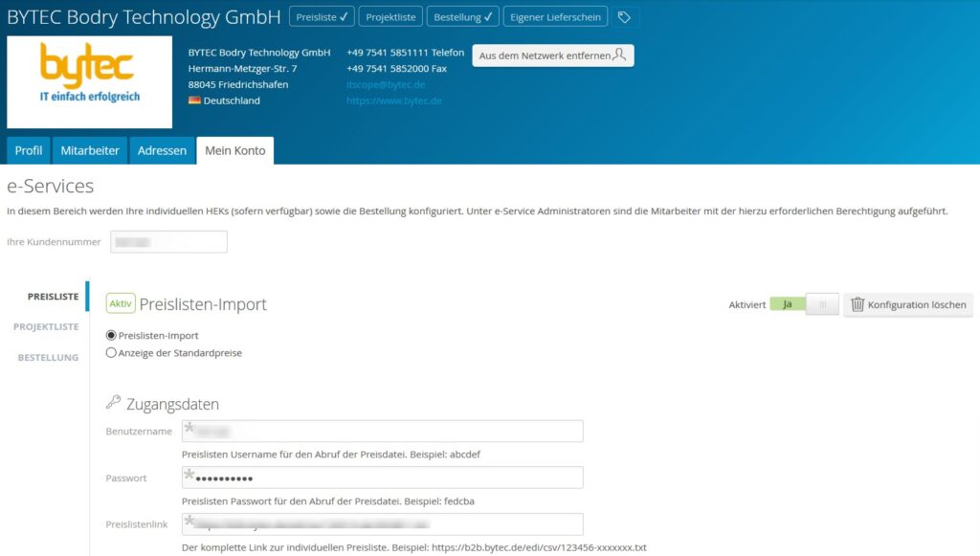
Task: Click the BYTEC Bodry Technology GmbH page title
Action: tap(144, 17)
